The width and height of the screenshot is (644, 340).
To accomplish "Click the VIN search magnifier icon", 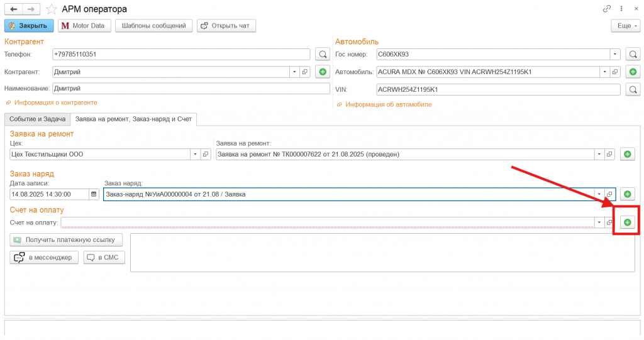I will tap(632, 90).
